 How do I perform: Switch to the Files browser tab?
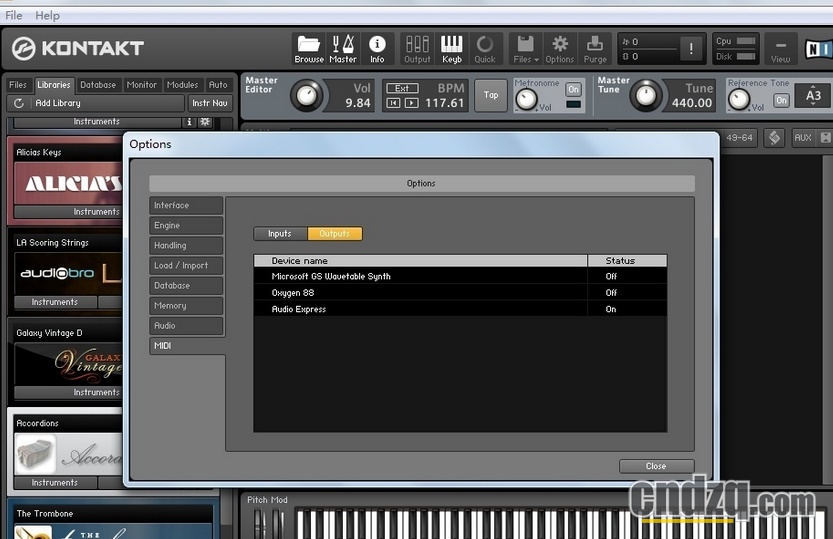coord(18,85)
